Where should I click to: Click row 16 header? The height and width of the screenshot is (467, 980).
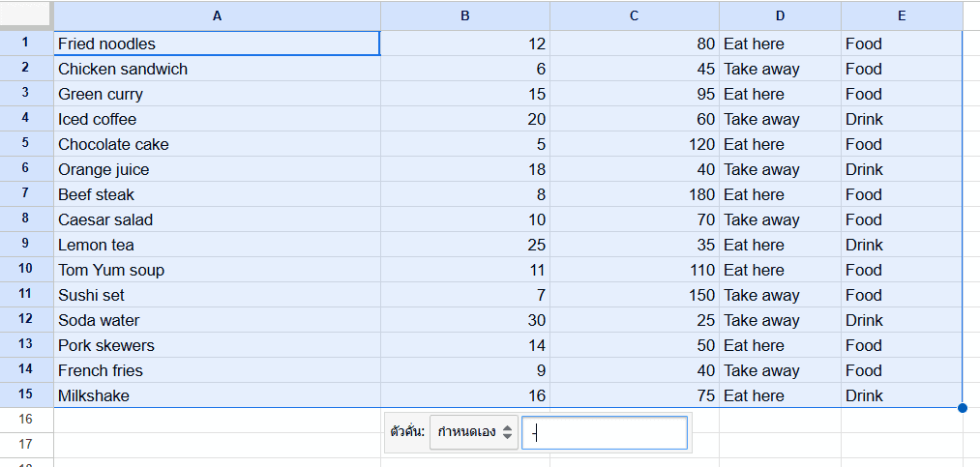click(26, 420)
